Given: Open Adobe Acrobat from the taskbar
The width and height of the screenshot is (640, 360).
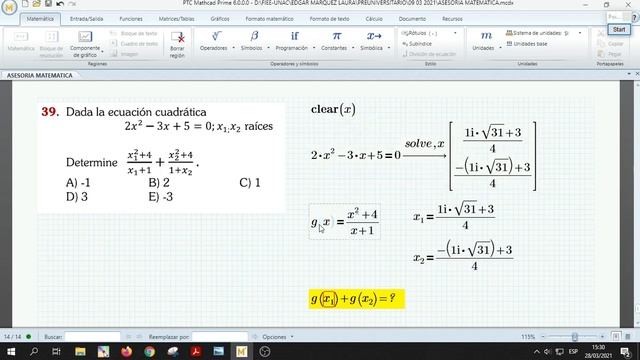Looking at the screenshot, I should pos(196,351).
